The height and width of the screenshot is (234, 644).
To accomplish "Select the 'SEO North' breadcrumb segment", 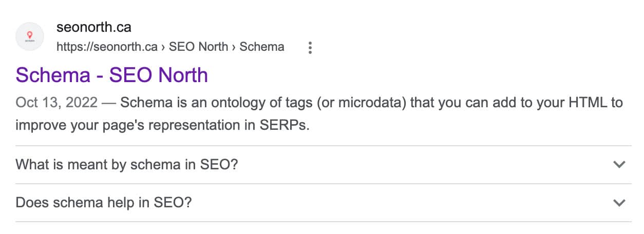I will (x=198, y=47).
